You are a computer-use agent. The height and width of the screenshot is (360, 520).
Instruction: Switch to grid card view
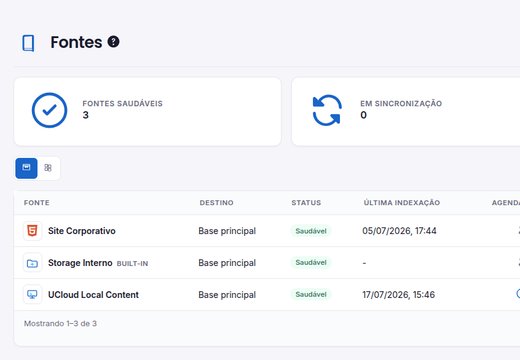tap(48, 168)
